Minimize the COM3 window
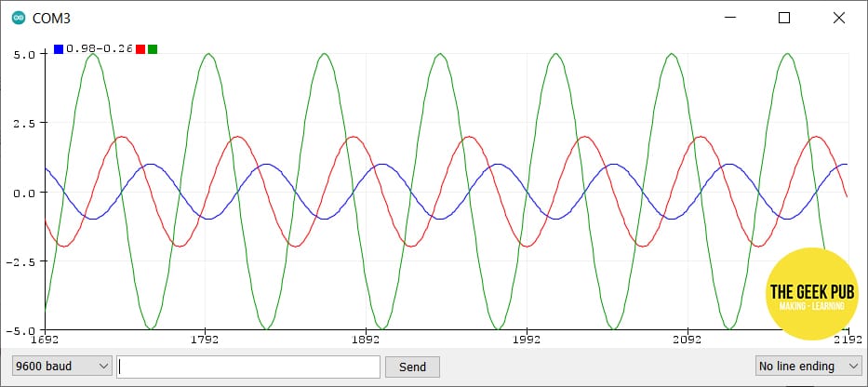The width and height of the screenshot is (868, 387). point(730,18)
